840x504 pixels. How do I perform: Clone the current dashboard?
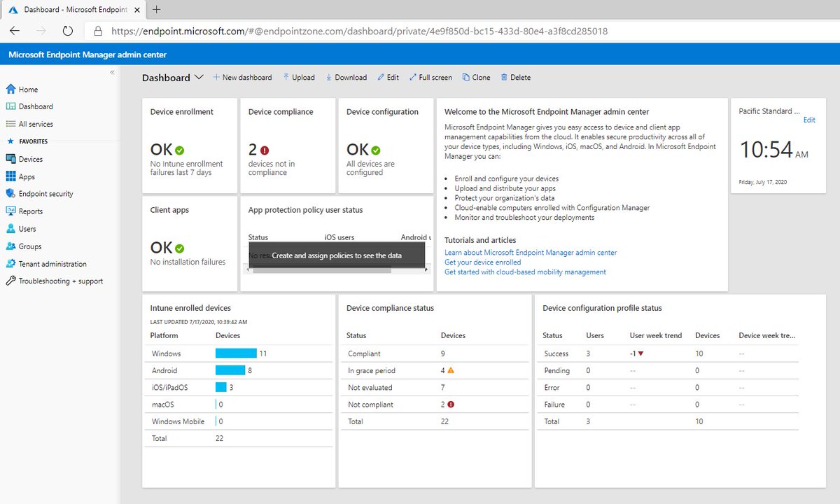pyautogui.click(x=477, y=78)
